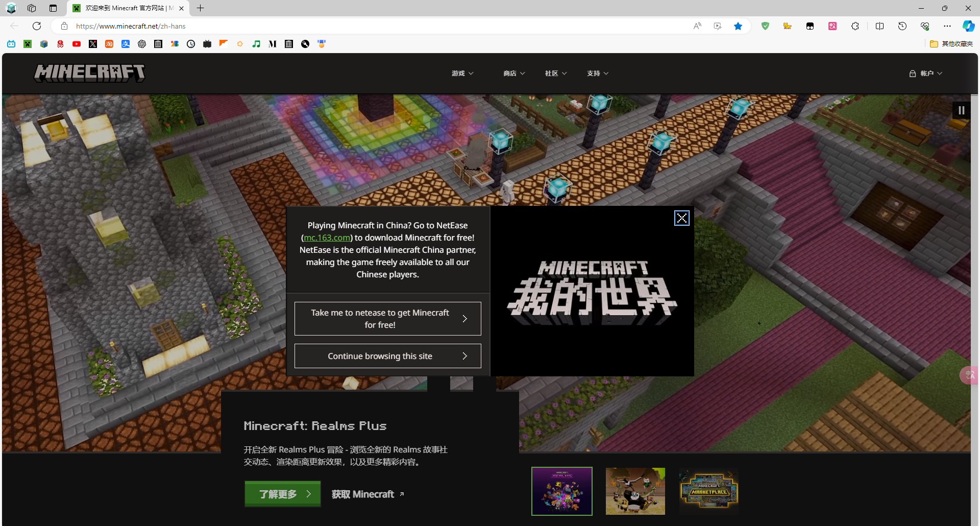Open the pink translate extension in toolbar
The image size is (980, 526).
coord(832,26)
